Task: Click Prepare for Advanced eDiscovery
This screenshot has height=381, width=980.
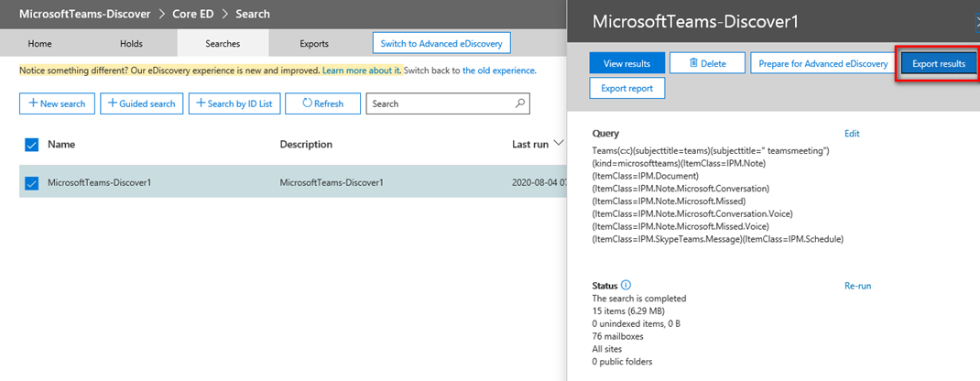Action: pos(823,63)
